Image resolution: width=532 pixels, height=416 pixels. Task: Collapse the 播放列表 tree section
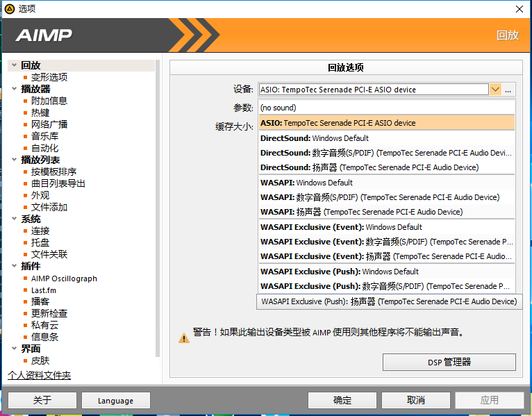tap(14, 160)
